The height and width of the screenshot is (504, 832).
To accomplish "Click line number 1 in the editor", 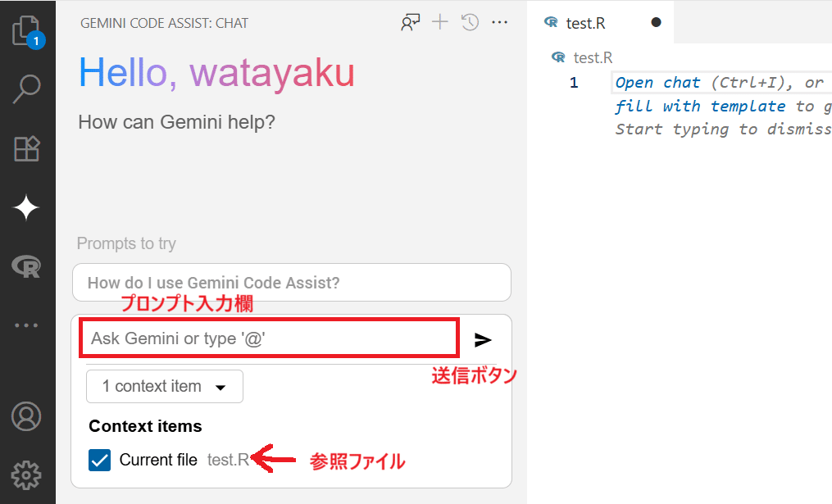I will pyautogui.click(x=573, y=82).
